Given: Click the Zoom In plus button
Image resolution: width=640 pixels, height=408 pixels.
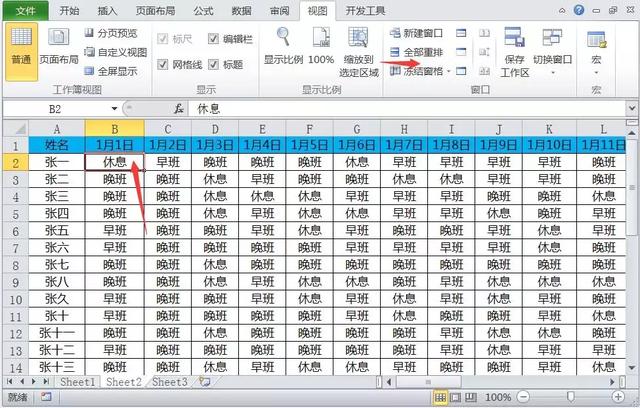Looking at the screenshot, I should click(x=618, y=397).
